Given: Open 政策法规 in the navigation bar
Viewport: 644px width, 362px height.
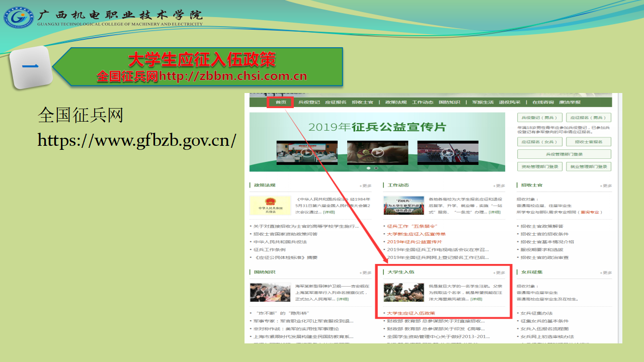Looking at the screenshot, I should 395,103.
